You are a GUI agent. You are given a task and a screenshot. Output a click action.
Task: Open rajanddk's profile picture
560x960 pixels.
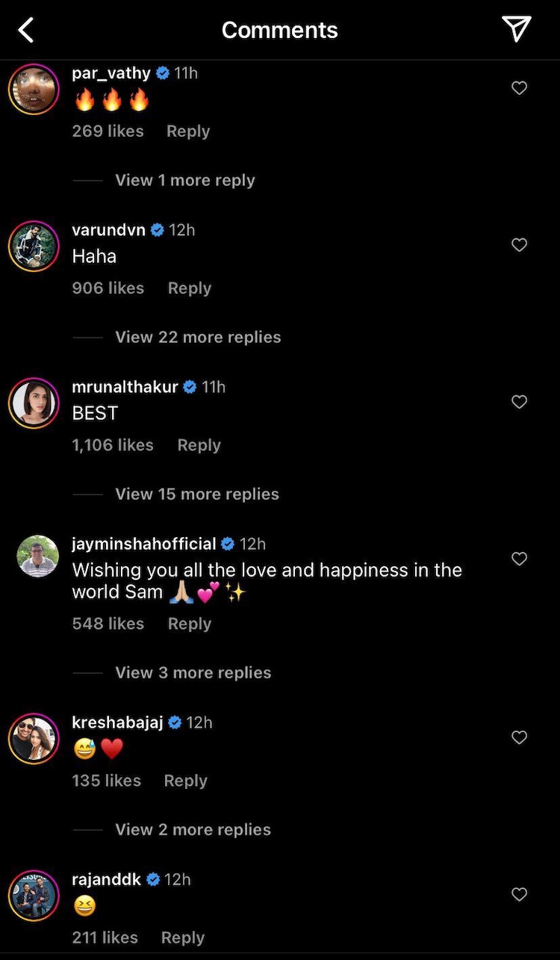tap(34, 895)
